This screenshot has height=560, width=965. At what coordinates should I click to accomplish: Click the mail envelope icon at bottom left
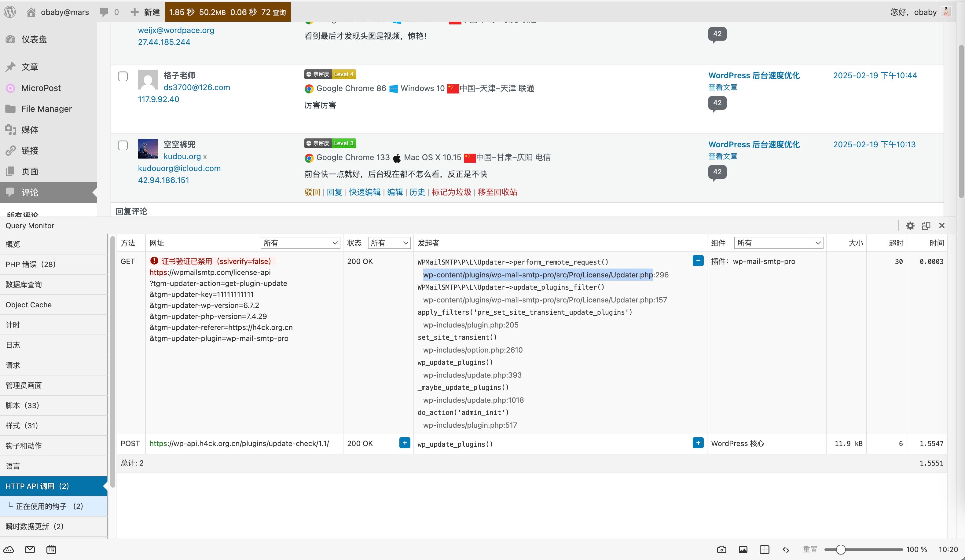pyautogui.click(x=30, y=550)
